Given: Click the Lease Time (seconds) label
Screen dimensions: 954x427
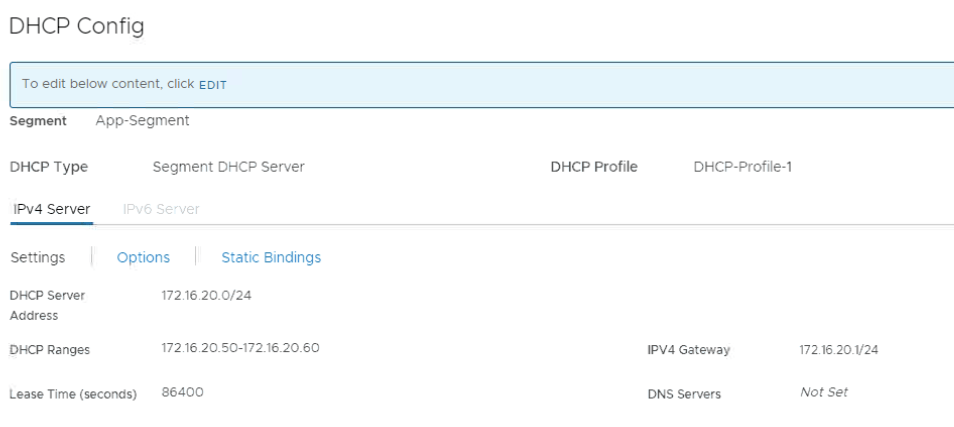Looking at the screenshot, I should 73,394.
